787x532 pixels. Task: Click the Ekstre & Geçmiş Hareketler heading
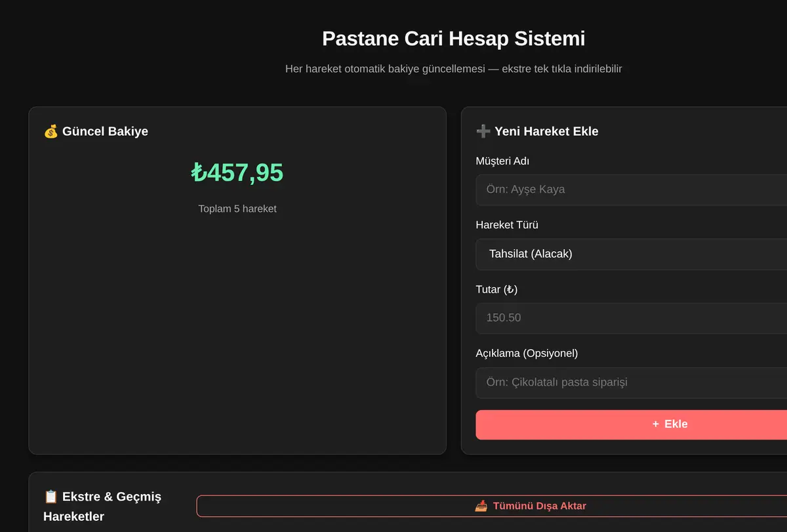[102, 506]
